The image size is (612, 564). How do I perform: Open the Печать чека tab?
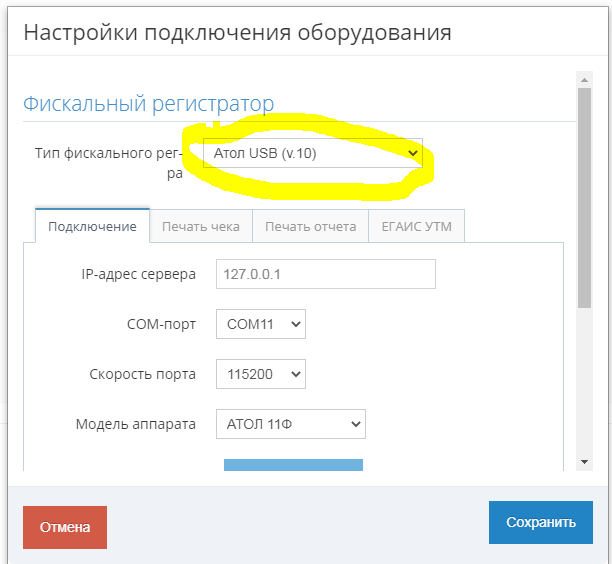(x=201, y=226)
